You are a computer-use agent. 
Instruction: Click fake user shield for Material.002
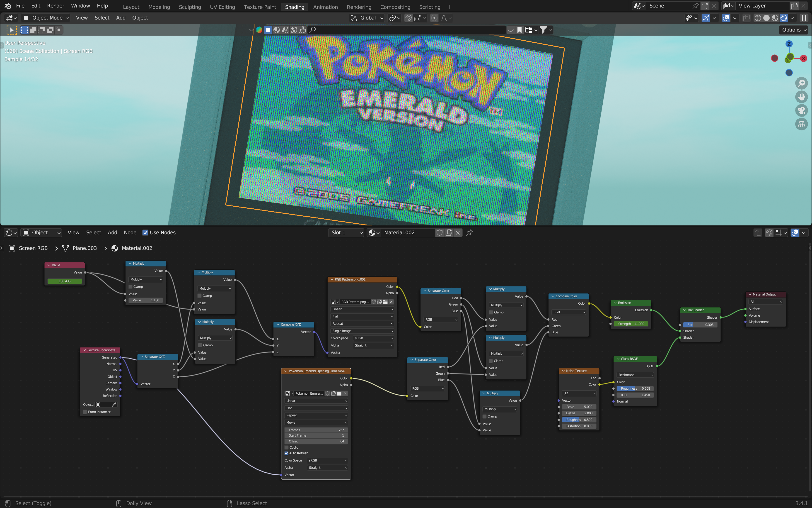pyautogui.click(x=440, y=232)
